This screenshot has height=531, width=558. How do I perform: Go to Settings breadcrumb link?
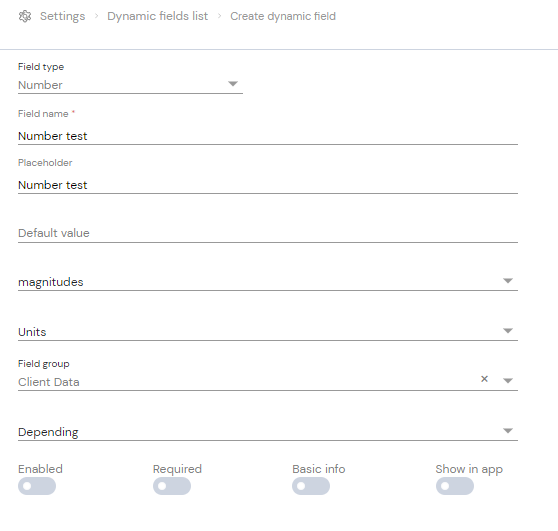tap(63, 16)
